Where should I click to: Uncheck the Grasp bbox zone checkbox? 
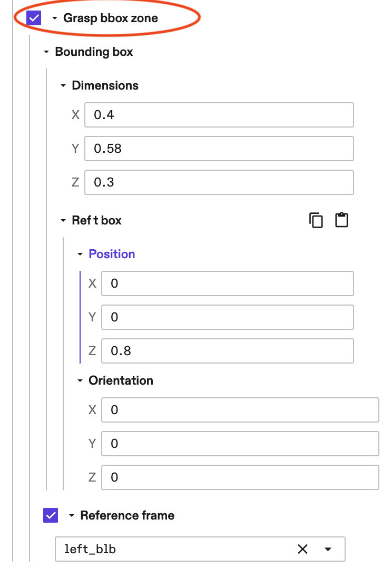pos(34,18)
